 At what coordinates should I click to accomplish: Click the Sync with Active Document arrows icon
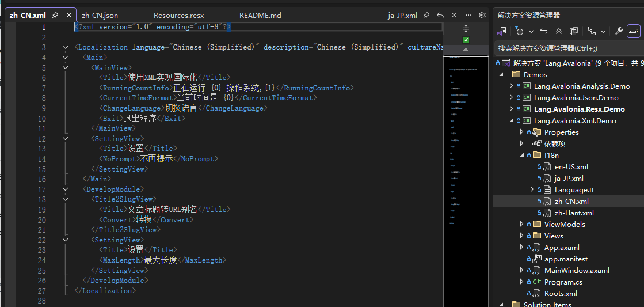click(544, 31)
